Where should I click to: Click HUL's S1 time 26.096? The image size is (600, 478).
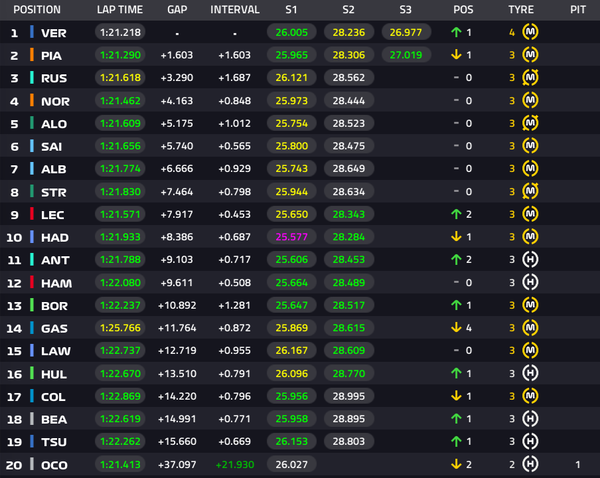[x=292, y=373]
